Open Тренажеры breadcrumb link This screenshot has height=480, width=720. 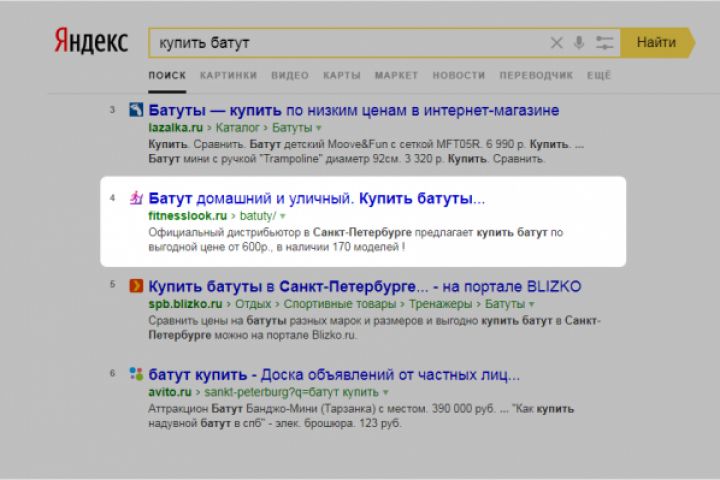440,304
